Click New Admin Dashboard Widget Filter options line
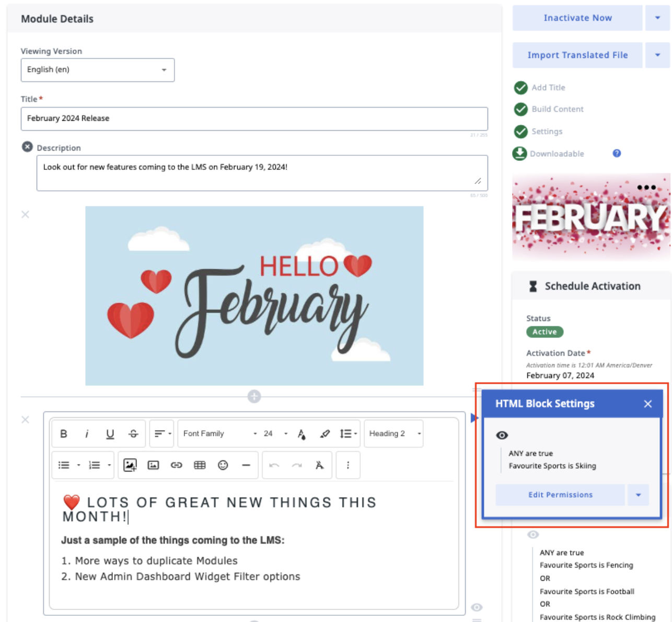 click(x=188, y=577)
